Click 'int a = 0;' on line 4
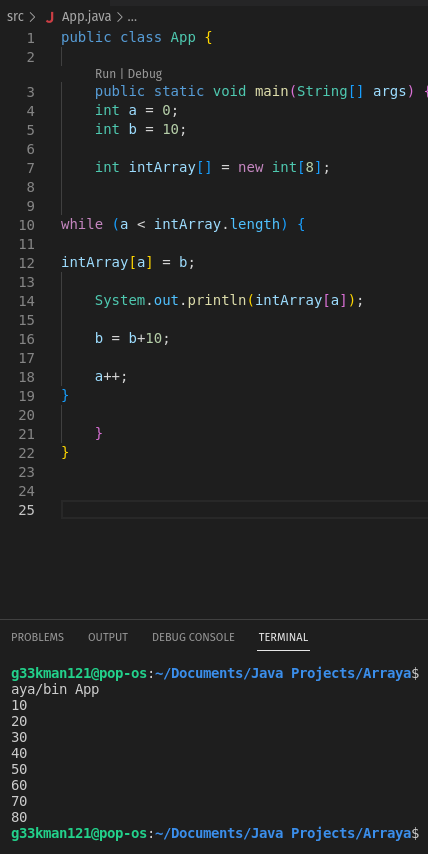Image resolution: width=428 pixels, height=854 pixels. [x=137, y=111]
